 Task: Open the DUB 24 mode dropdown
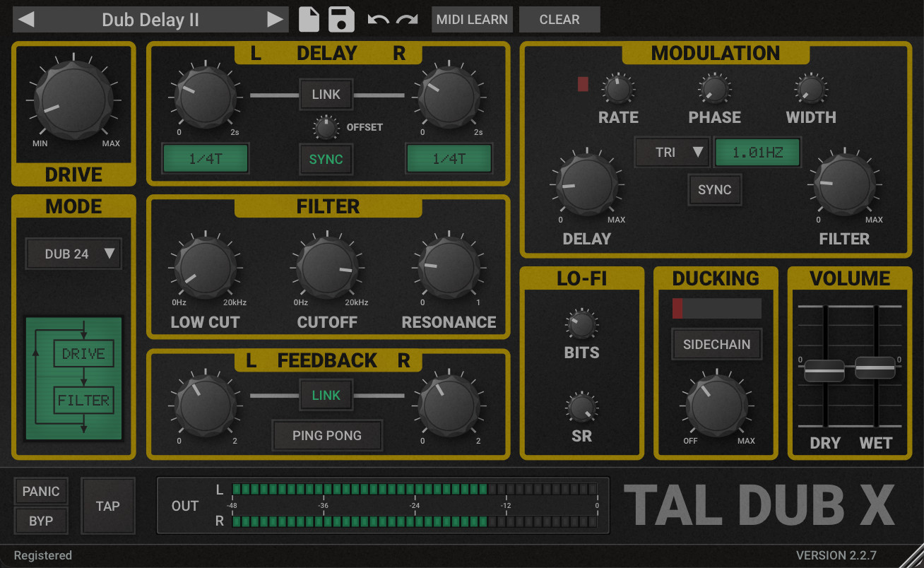pos(74,254)
